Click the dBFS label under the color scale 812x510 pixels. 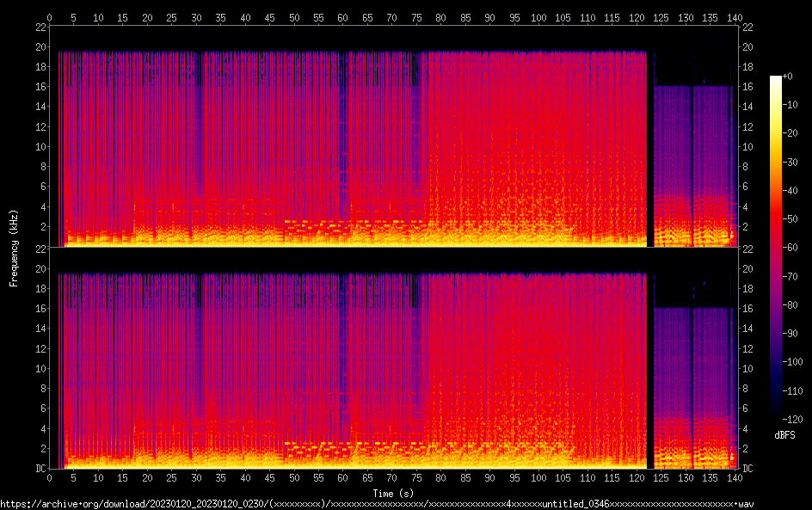(784, 434)
